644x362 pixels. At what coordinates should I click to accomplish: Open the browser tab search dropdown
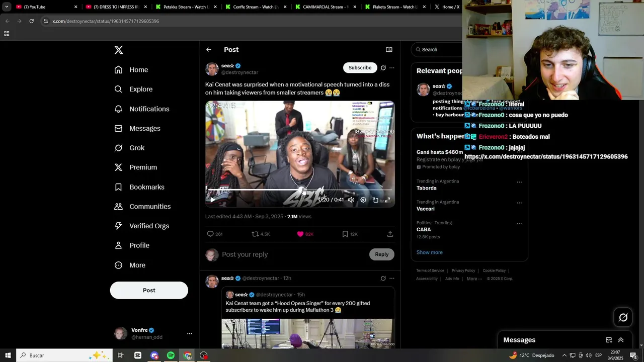click(7, 7)
